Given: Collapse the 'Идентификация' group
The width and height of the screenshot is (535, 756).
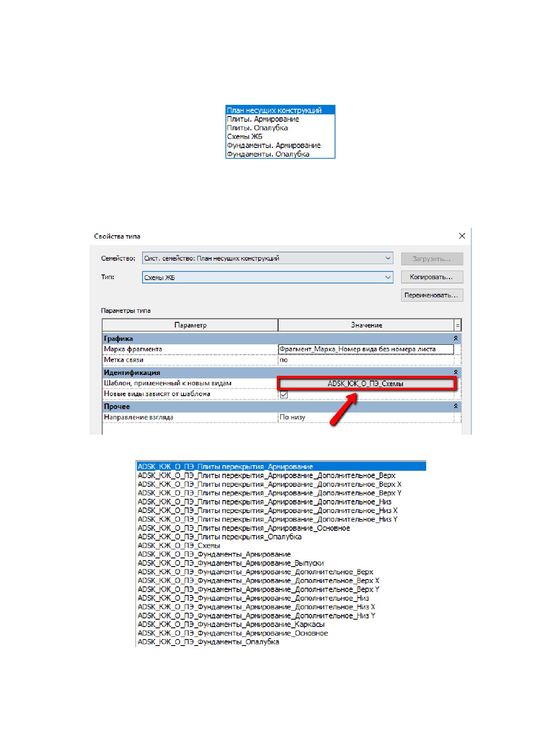Looking at the screenshot, I should [456, 372].
